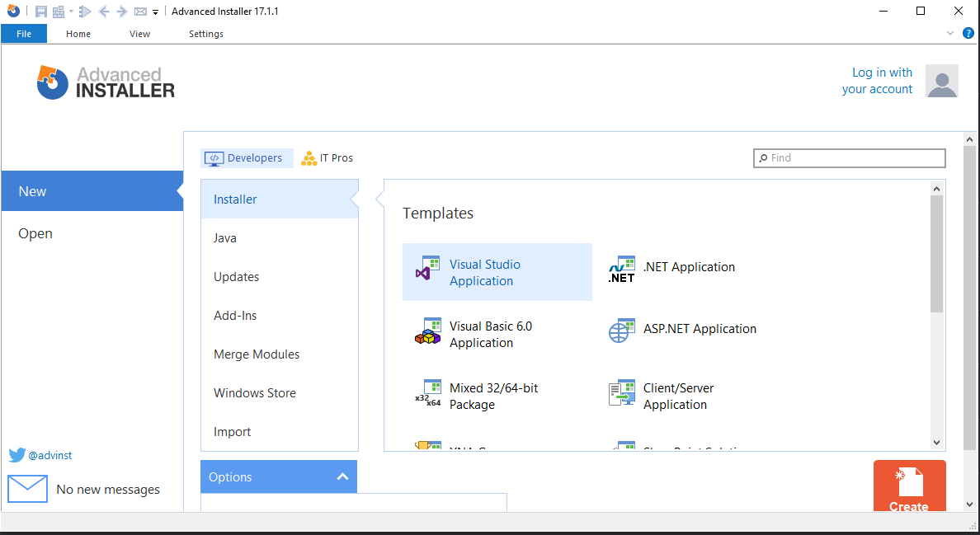Click the Twitter bird icon
The width and height of the screenshot is (980, 535).
[16, 455]
